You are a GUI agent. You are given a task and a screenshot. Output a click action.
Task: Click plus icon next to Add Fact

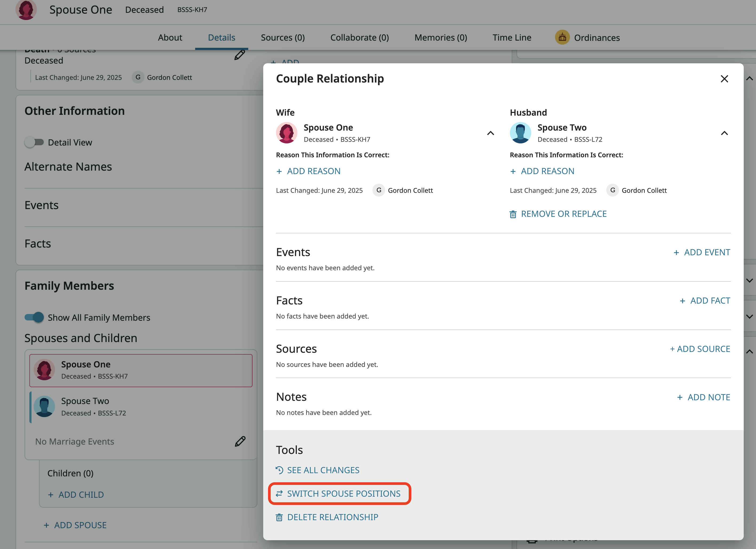(682, 301)
